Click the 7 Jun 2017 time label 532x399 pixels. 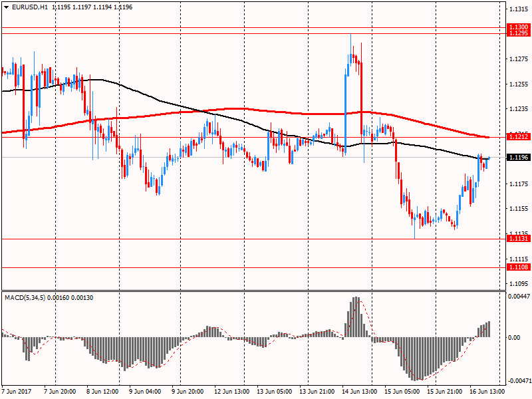pos(17,392)
